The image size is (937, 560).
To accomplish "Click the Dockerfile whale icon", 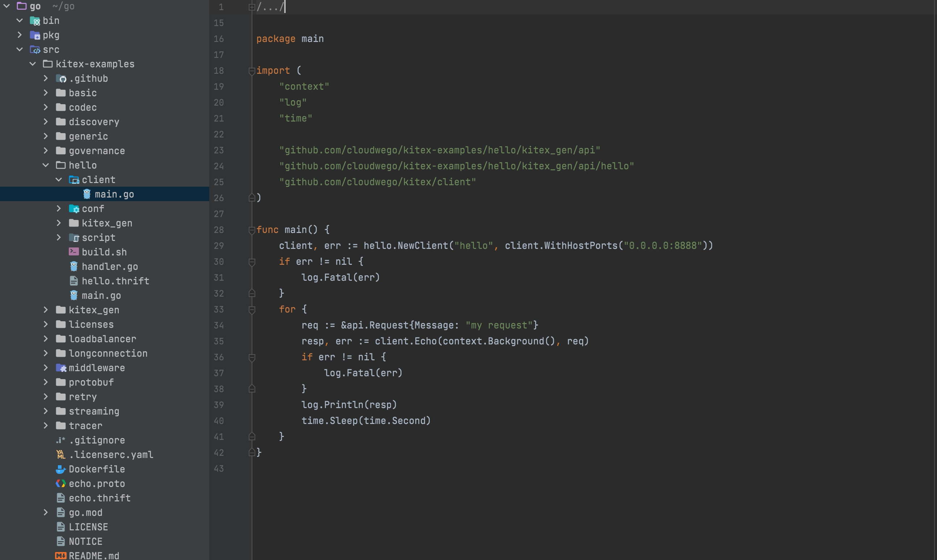I will (61, 469).
